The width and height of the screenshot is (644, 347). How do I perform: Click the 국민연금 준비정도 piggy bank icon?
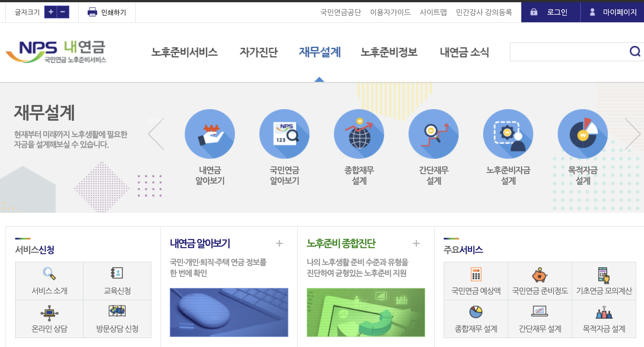coord(540,275)
